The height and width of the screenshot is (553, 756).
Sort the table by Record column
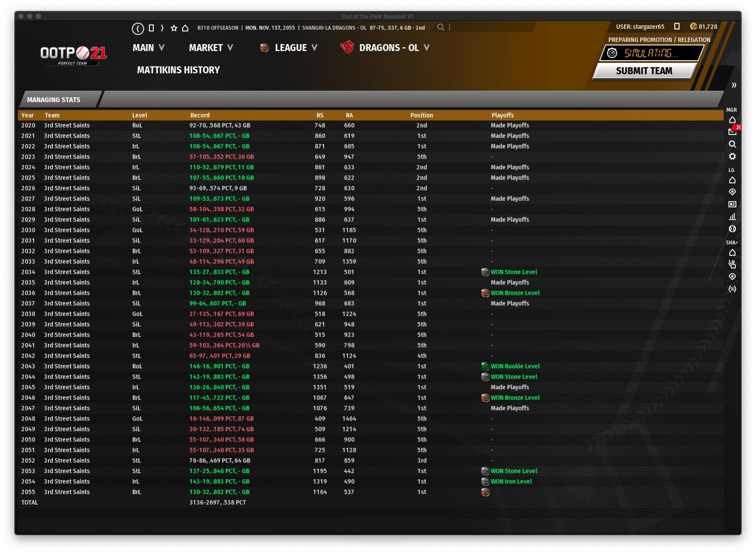(x=200, y=115)
